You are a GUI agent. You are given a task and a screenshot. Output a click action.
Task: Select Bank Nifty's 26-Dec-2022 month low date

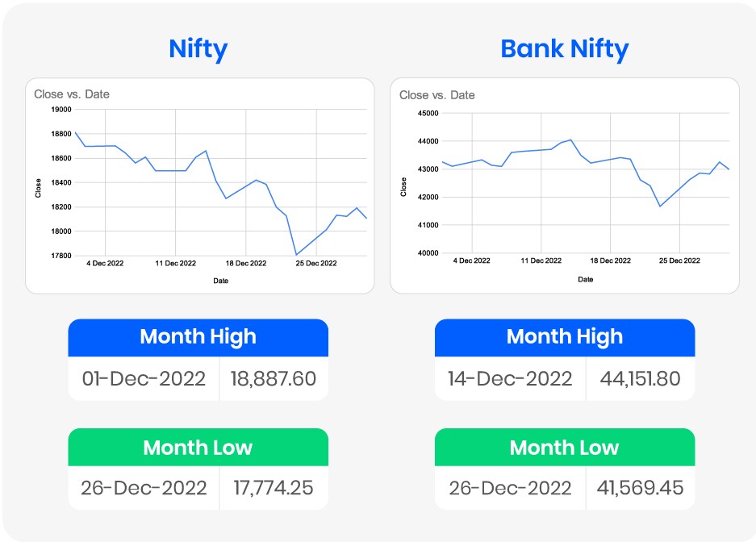[x=510, y=488]
